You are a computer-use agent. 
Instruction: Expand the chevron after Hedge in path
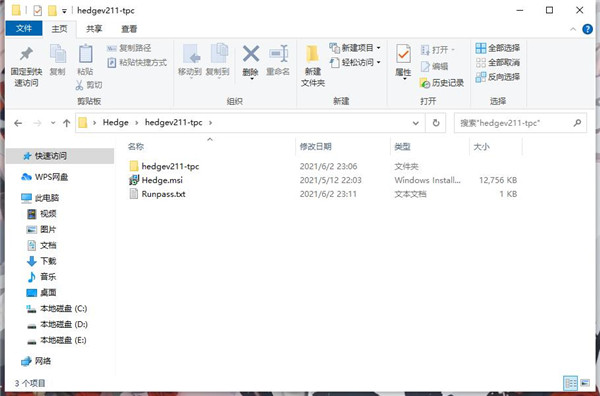click(x=137, y=123)
